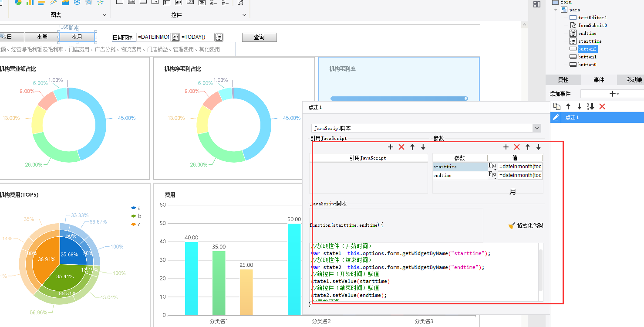
Task: Insert a checkbox group widget
Action: click(225, 3)
